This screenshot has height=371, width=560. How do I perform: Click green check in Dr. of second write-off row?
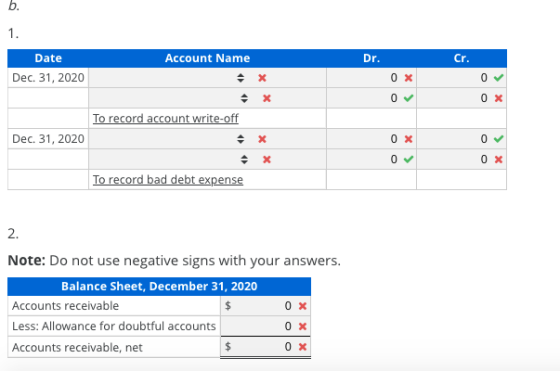point(409,98)
